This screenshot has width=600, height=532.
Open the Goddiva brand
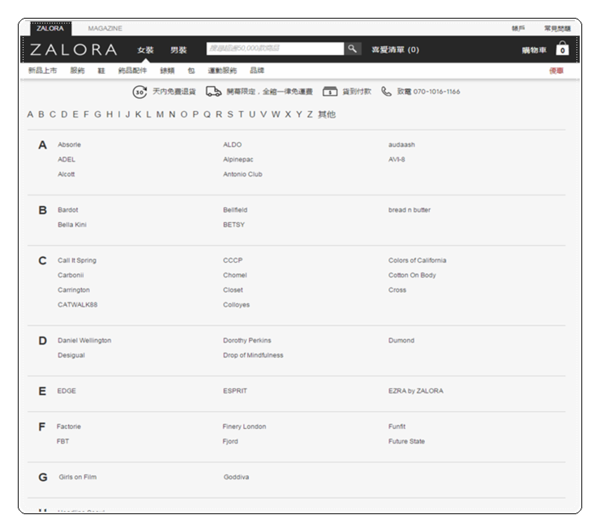[236, 477]
